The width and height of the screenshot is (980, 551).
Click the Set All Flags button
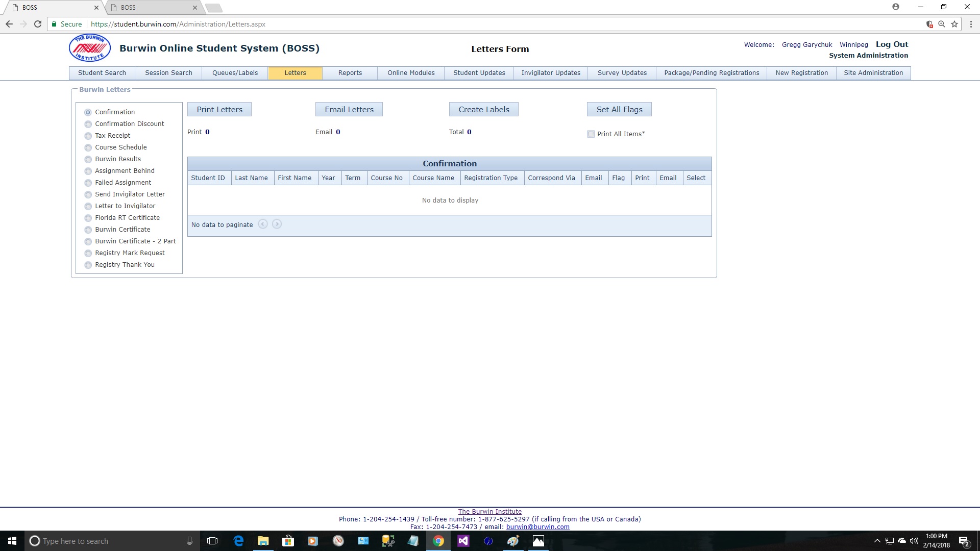[619, 109]
